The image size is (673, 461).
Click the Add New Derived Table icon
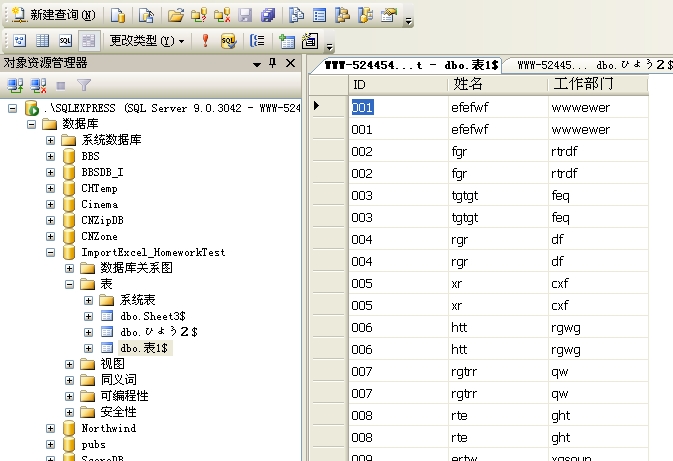(310, 41)
